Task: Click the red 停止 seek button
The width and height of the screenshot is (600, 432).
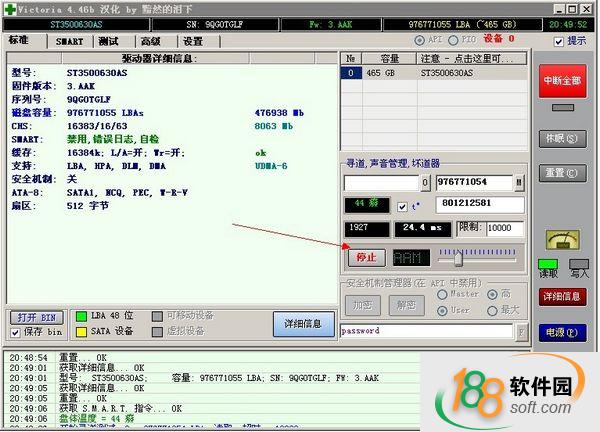Action: (x=367, y=257)
